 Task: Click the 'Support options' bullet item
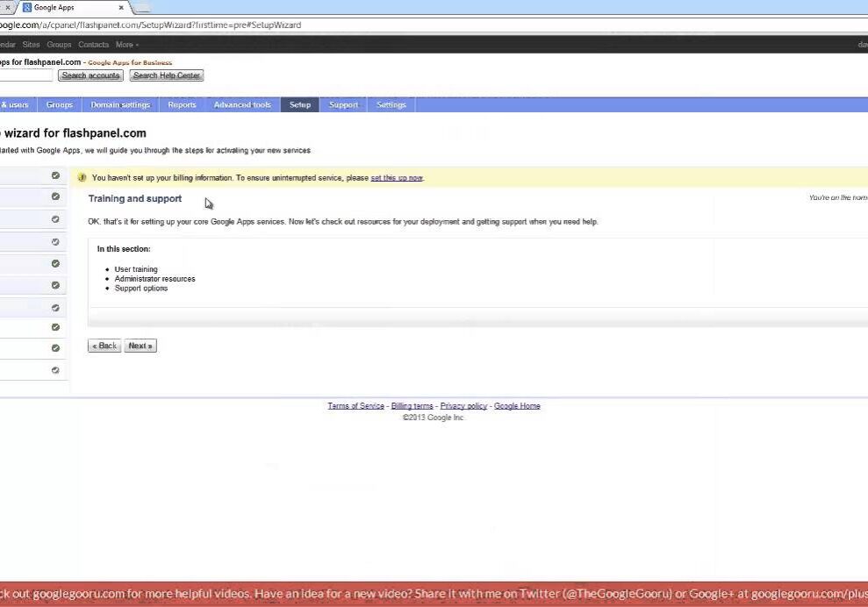(x=141, y=289)
